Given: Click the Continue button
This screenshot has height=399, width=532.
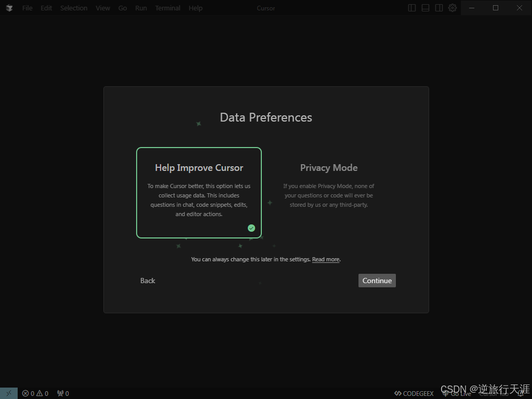Looking at the screenshot, I should pyautogui.click(x=377, y=281).
